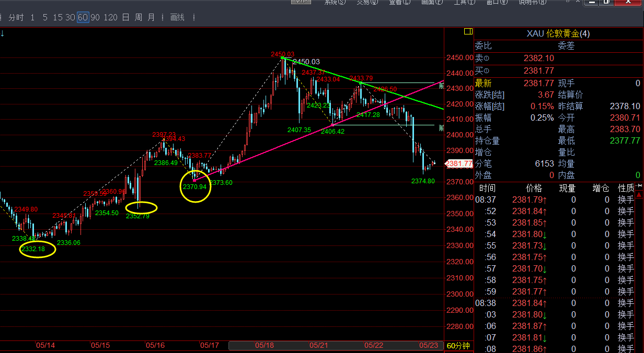
Task: Click the buy price 2381.77 in 买 row
Action: 538,71
